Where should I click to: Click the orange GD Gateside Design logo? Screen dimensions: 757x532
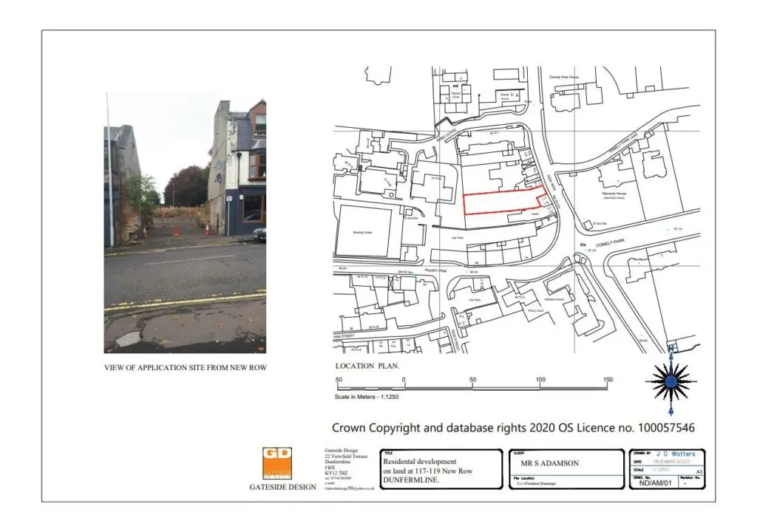coord(277,464)
